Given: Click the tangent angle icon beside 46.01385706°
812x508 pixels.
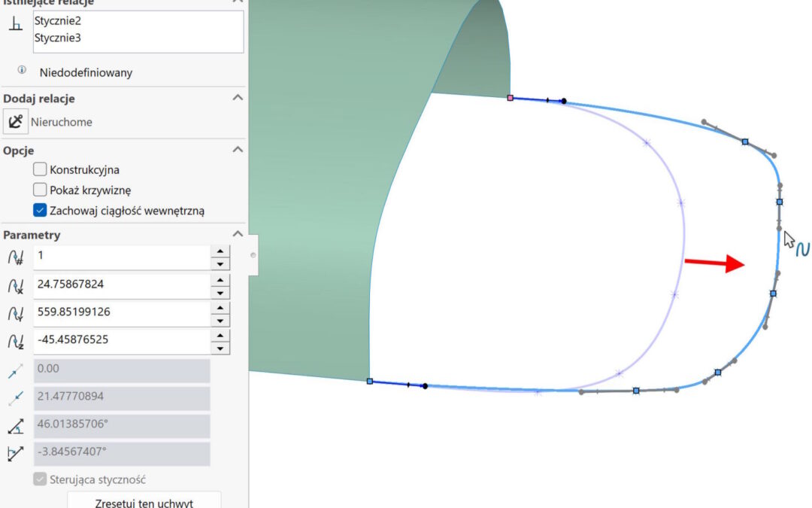Looking at the screenshot, I should pos(16,426).
